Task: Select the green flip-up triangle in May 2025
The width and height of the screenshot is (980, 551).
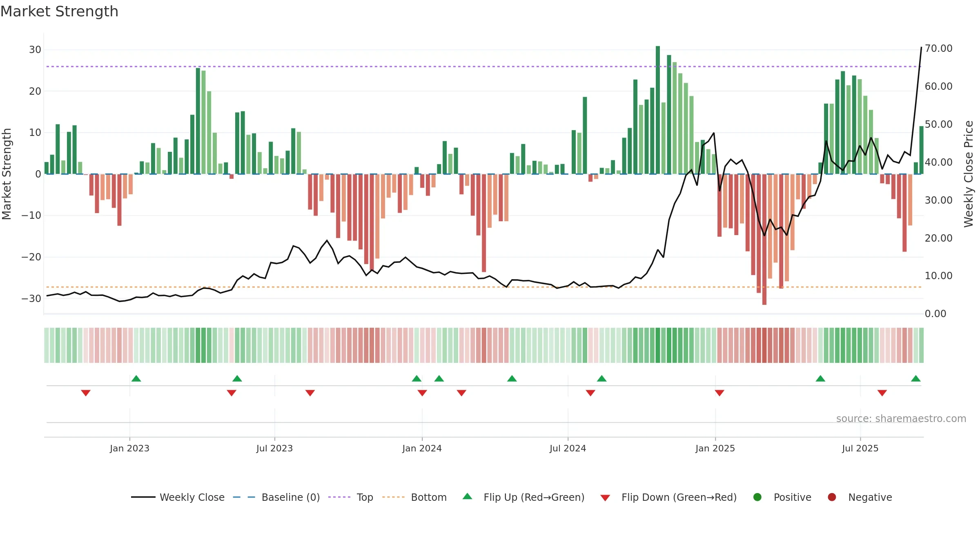Action: 820,378
